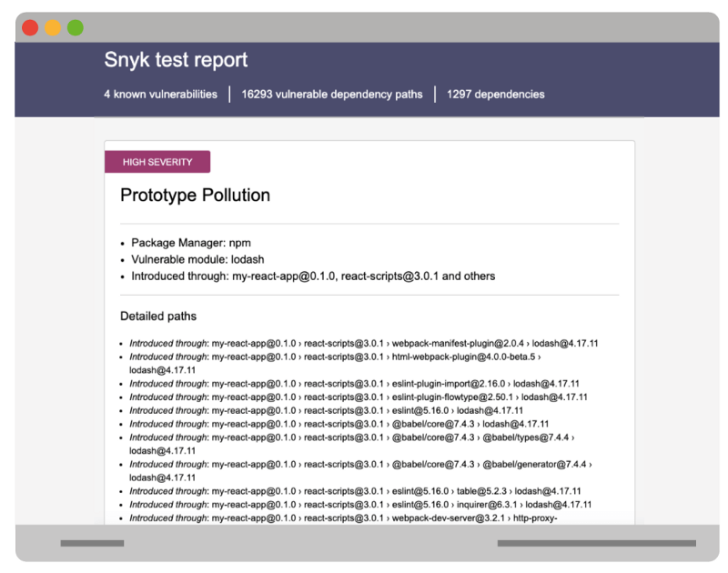Image resolution: width=728 pixels, height=573 pixels.
Task: Select the eslint-plugin-import@2.16.0 path row
Action: pyautogui.click(x=354, y=384)
